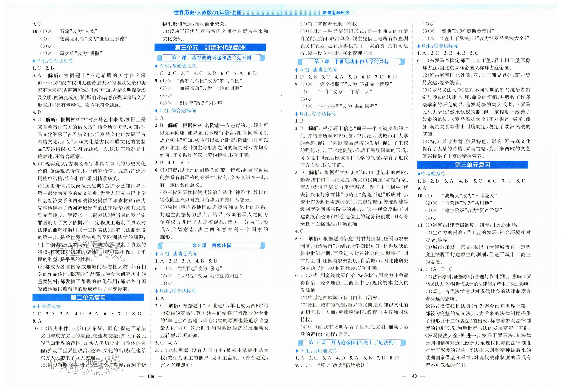The image size is (562, 392).
Task: Select the heading 第三单元复习
Action: pyautogui.click(x=472, y=165)
